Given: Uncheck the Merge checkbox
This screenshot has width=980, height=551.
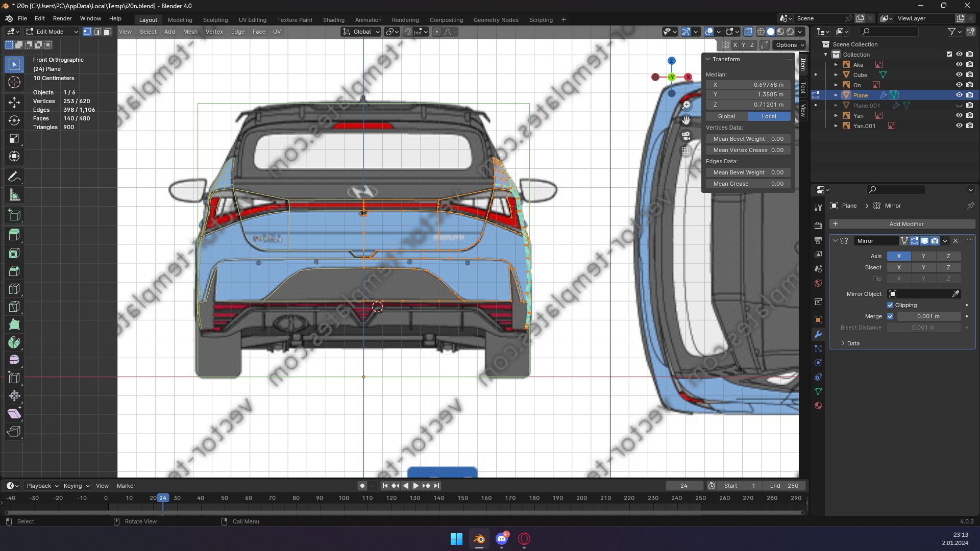Looking at the screenshot, I should 890,316.
